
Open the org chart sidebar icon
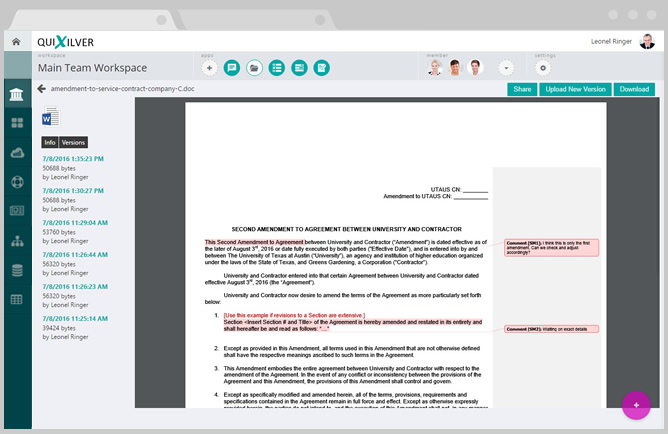click(x=17, y=241)
